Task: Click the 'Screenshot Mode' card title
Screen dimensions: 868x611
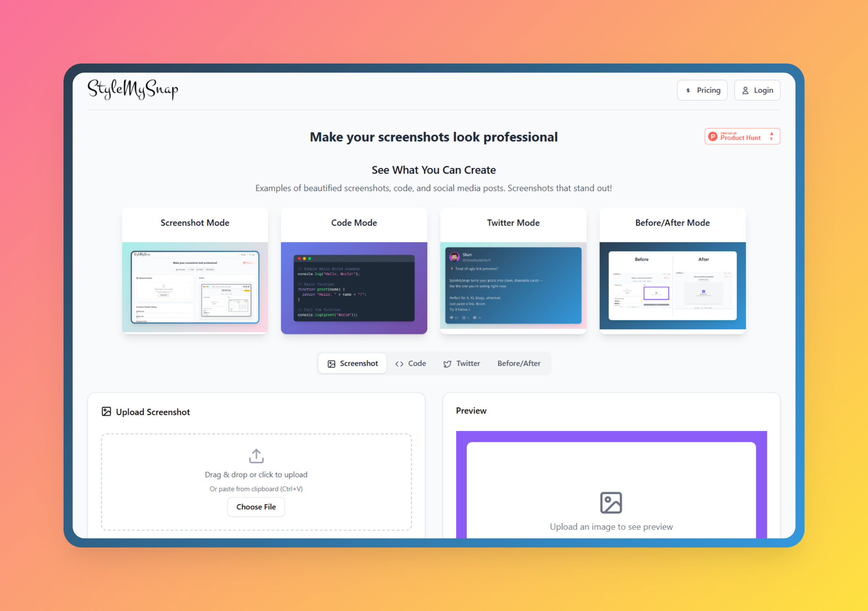Action: pyautogui.click(x=195, y=223)
